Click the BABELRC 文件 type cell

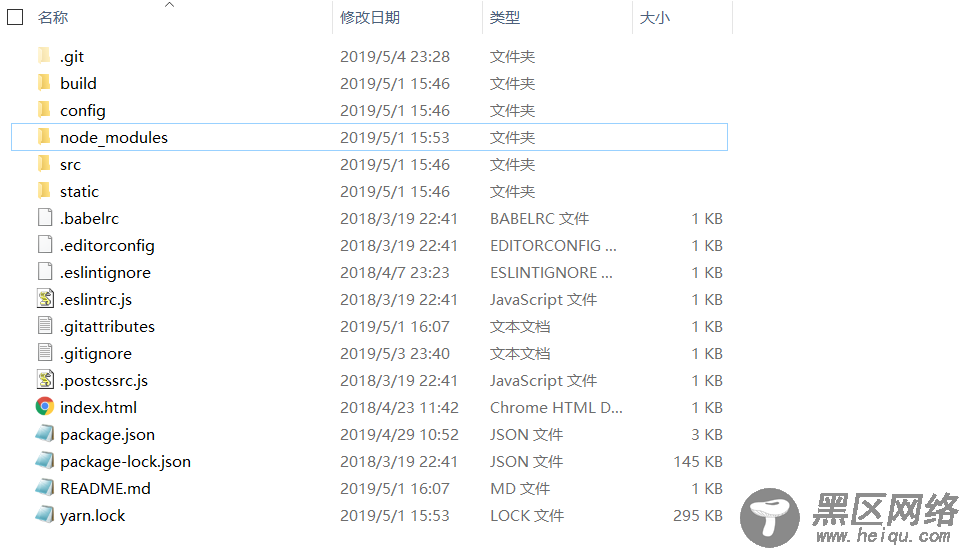coord(539,218)
